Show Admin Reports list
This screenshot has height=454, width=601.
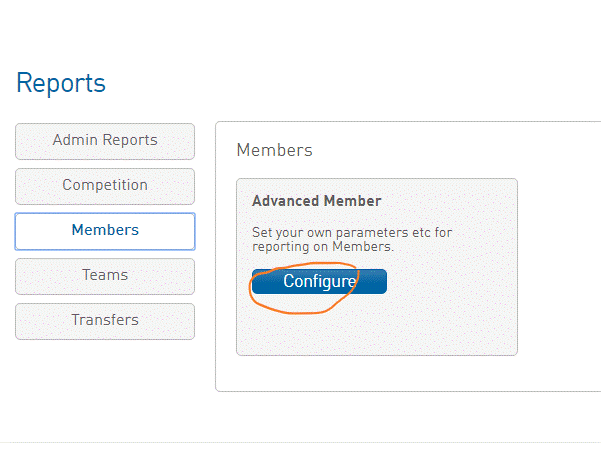point(105,141)
